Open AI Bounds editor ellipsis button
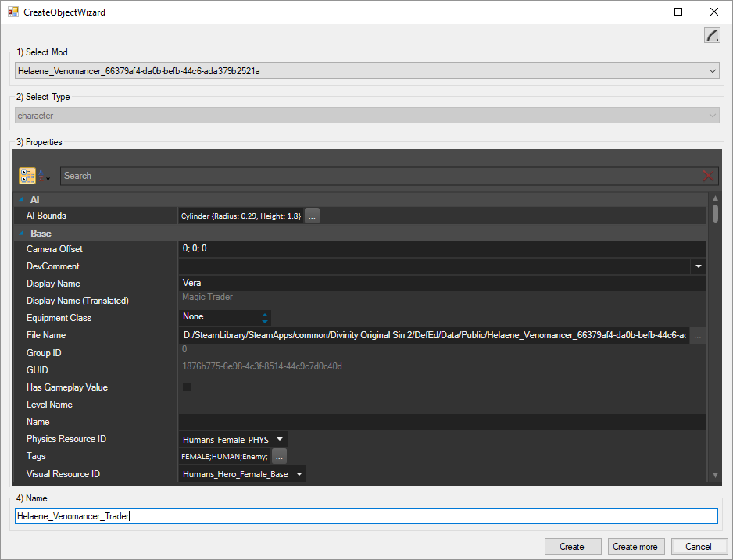Viewport: 733px width, 560px height. [312, 216]
